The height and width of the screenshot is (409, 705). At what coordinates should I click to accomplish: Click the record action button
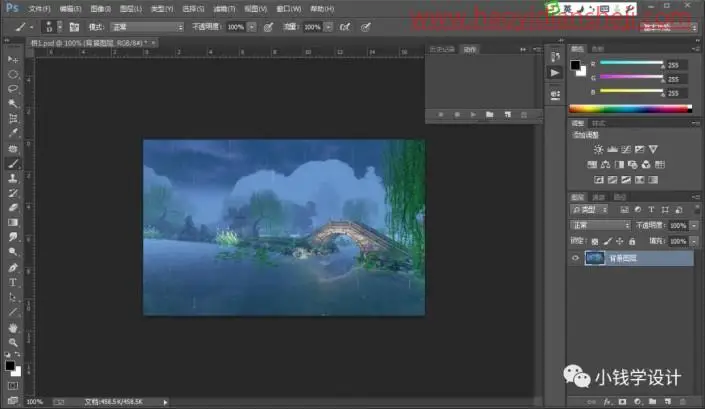(457, 115)
